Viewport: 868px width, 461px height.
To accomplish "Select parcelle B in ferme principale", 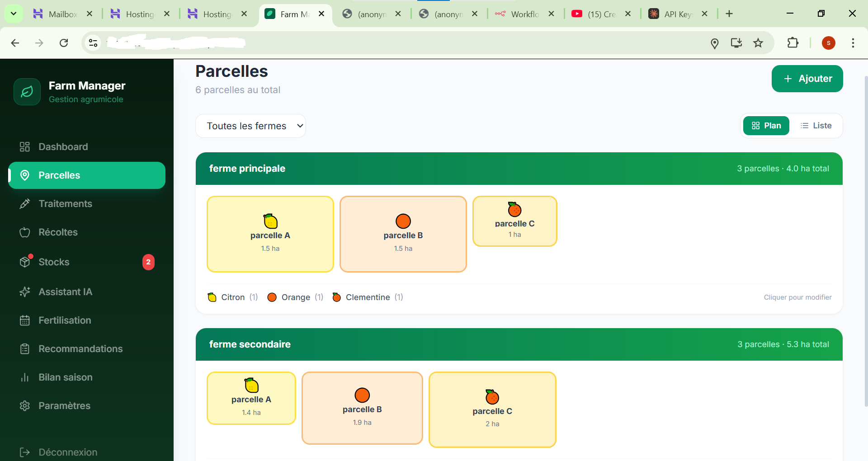I will pos(403,234).
